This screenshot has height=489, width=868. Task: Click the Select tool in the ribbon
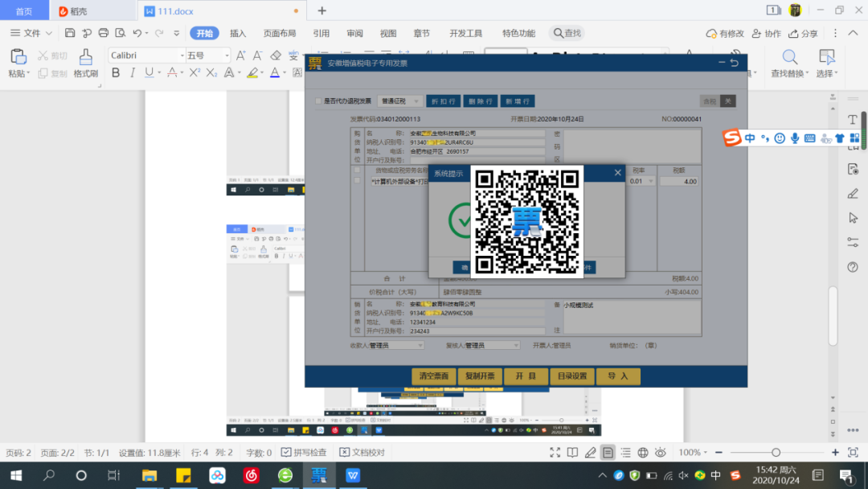click(x=827, y=57)
